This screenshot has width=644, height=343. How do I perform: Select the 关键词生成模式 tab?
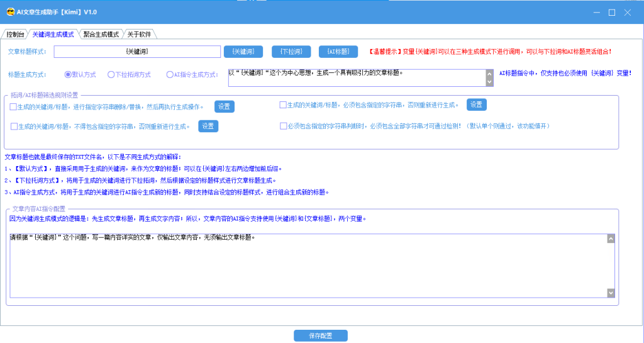(53, 34)
